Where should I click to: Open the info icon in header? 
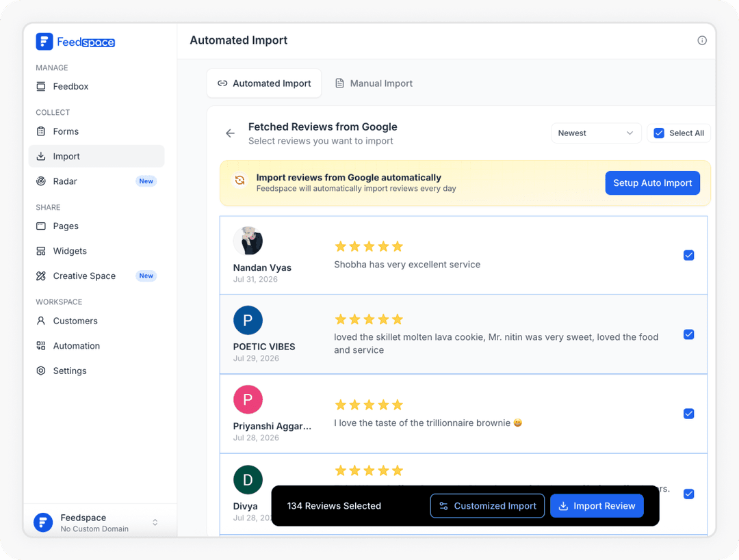702,40
